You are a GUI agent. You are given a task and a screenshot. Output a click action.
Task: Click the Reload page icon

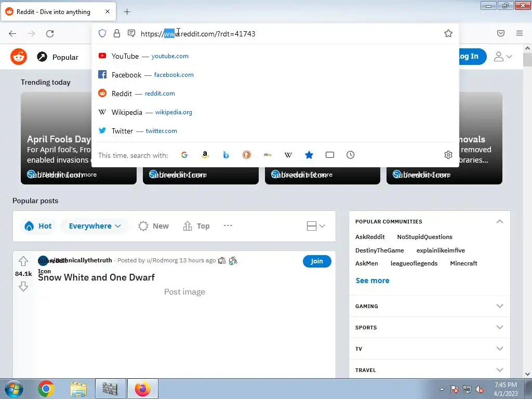pyautogui.click(x=50, y=34)
